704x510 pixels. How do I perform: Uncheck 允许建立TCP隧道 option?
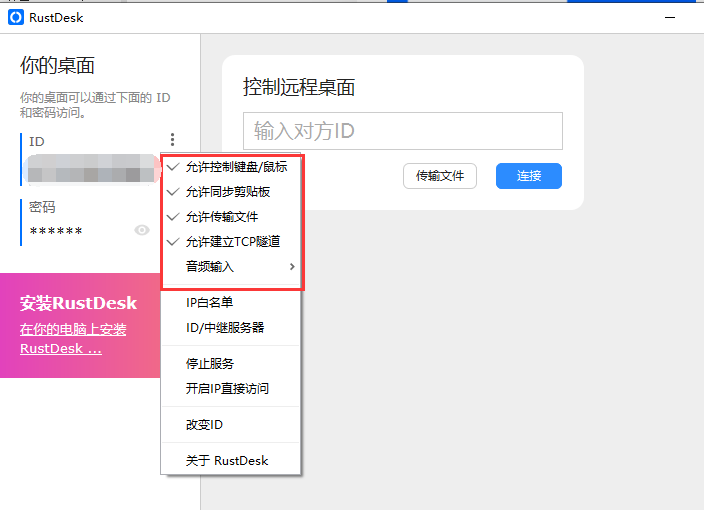coord(232,242)
